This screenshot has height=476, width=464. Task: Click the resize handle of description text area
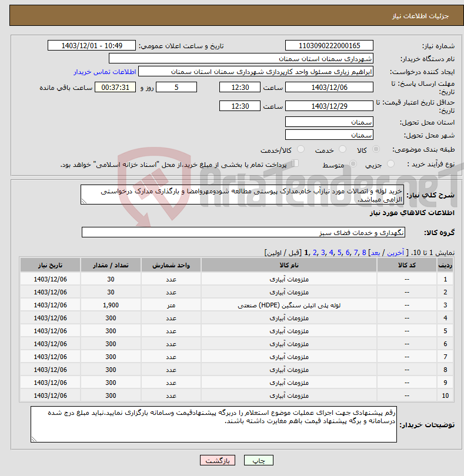(84, 201)
